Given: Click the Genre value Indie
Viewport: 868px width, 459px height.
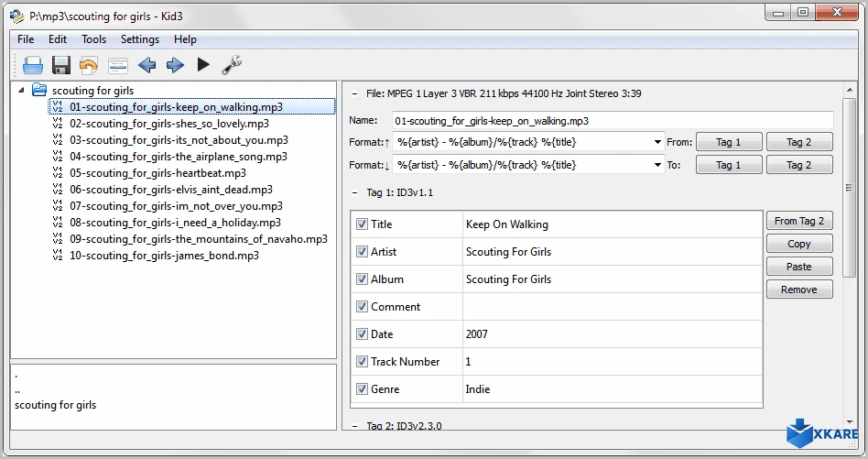Looking at the screenshot, I should pyautogui.click(x=478, y=389).
